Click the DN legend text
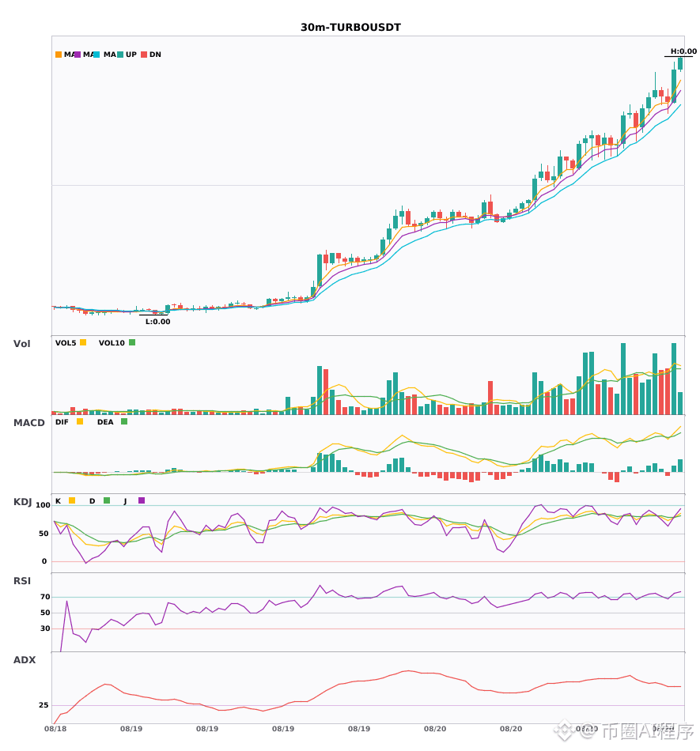Image resolution: width=700 pixels, height=751 pixels. coord(155,55)
